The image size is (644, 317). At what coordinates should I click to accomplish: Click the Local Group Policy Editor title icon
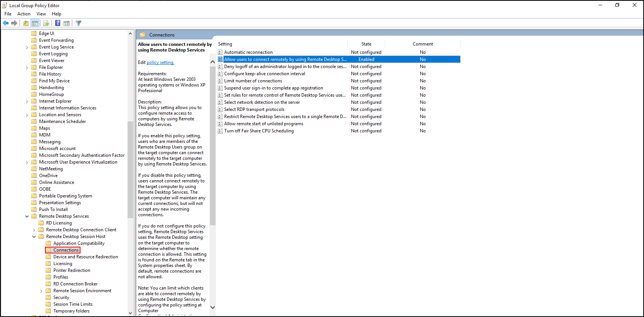point(5,5)
